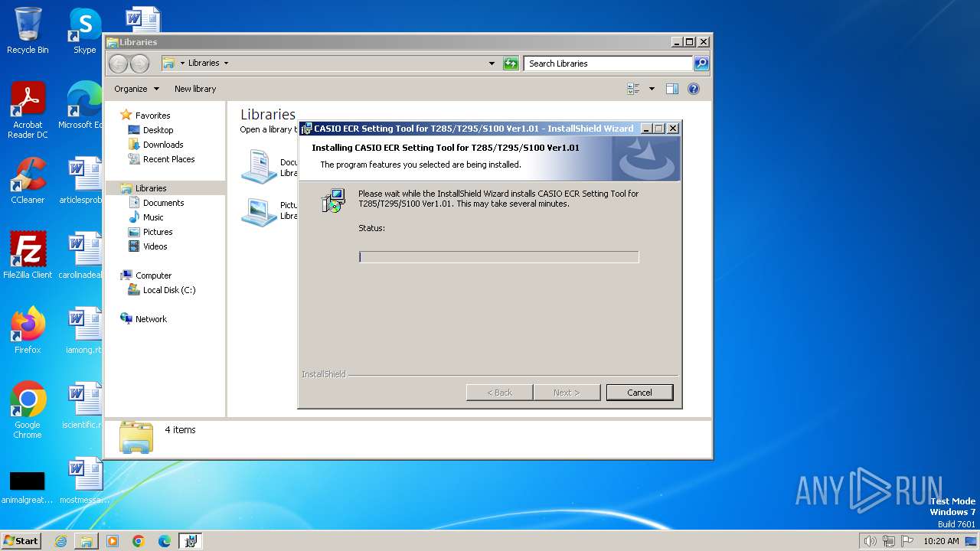Open the Recycle Bin desktop icon
Viewport: 980px width, 551px height.
point(28,31)
